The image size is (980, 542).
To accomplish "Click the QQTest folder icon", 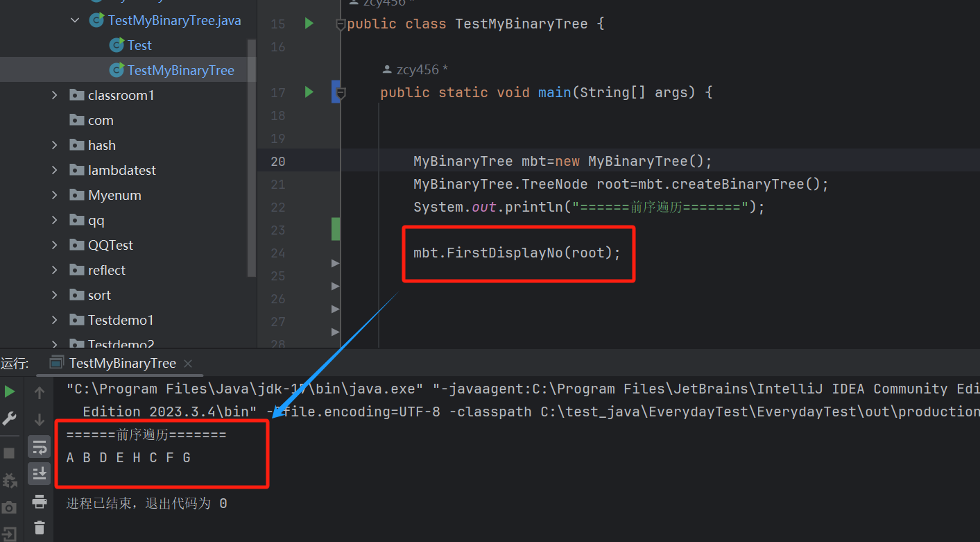I will [77, 245].
